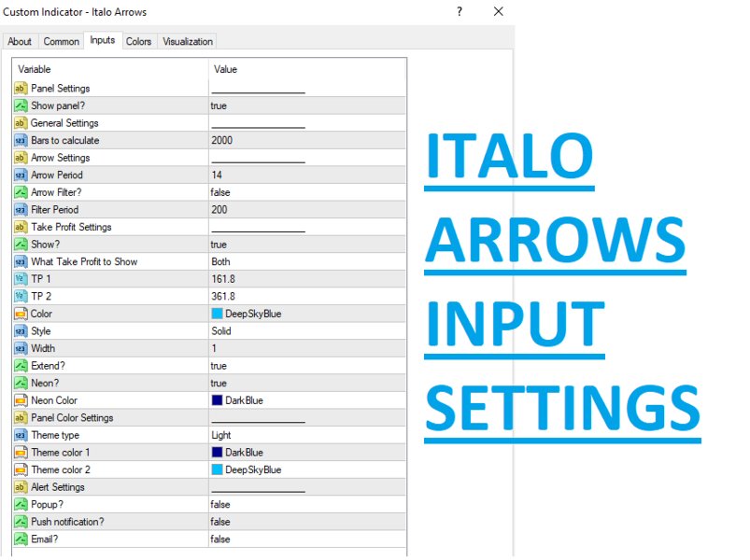Click the integer icon beside Filter Period

21,210
